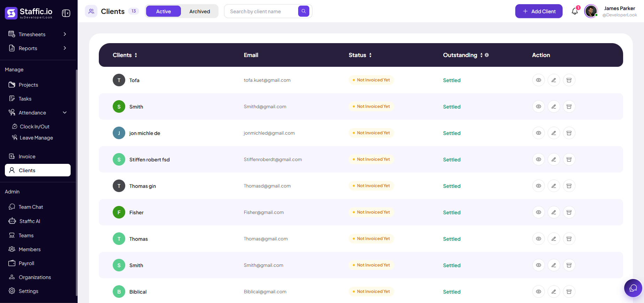The width and height of the screenshot is (644, 303).
Task: Archive the Fisher client
Action: [569, 212]
